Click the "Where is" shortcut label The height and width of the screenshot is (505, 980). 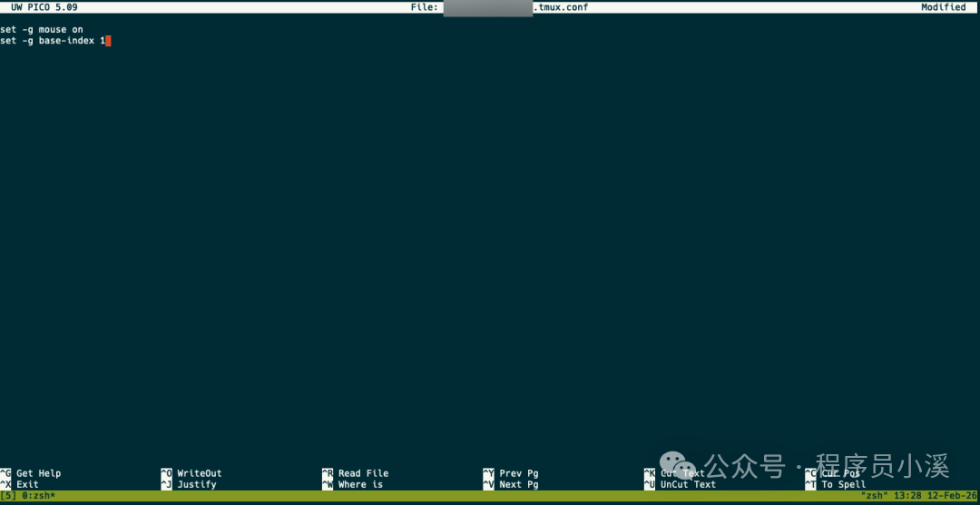(360, 484)
